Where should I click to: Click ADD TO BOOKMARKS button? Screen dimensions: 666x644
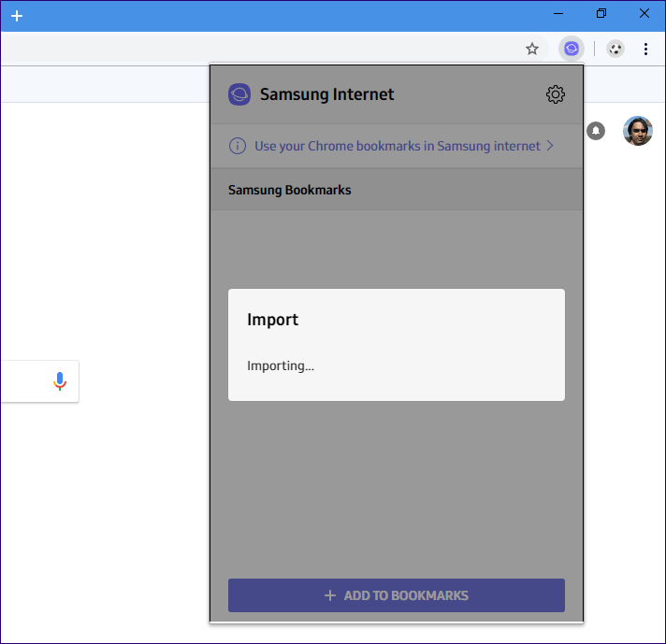coord(397,595)
